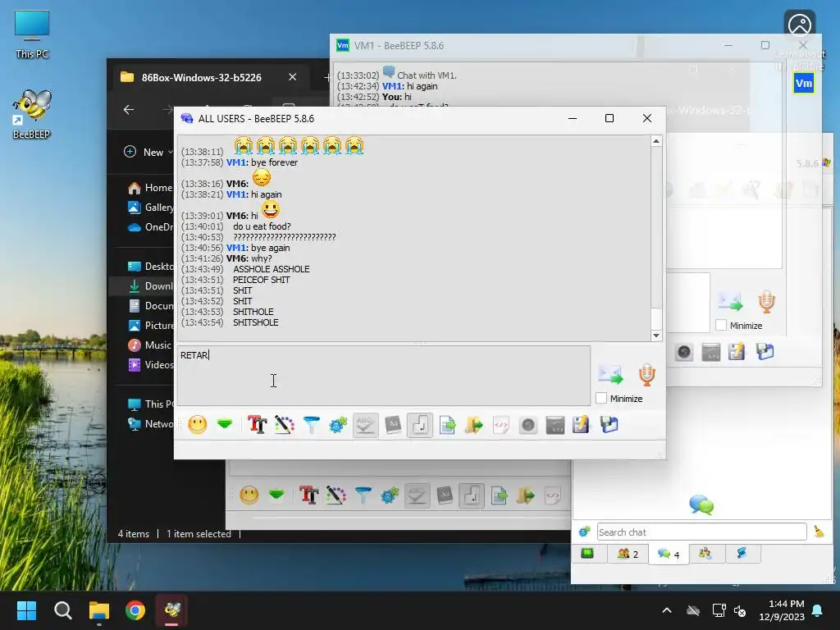Open emoticon picker in ALL USERS chat
This screenshot has width=840, height=630.
point(198,426)
